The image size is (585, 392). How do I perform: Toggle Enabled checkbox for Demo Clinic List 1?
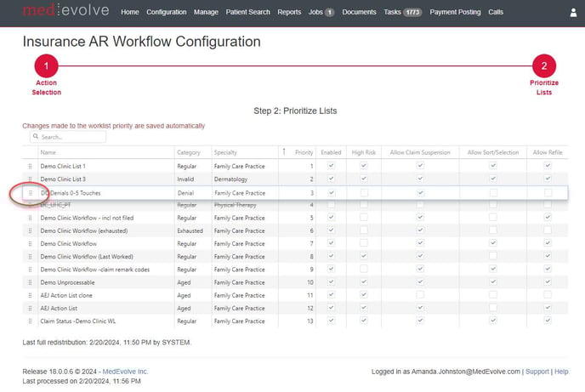(x=332, y=166)
